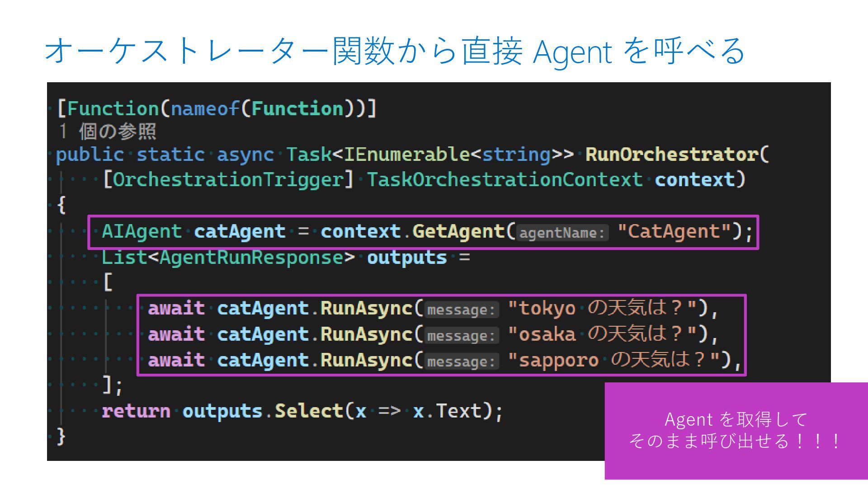The width and height of the screenshot is (868, 488).
Task: Click the "CatAgent" string literal
Action: pyautogui.click(x=674, y=231)
